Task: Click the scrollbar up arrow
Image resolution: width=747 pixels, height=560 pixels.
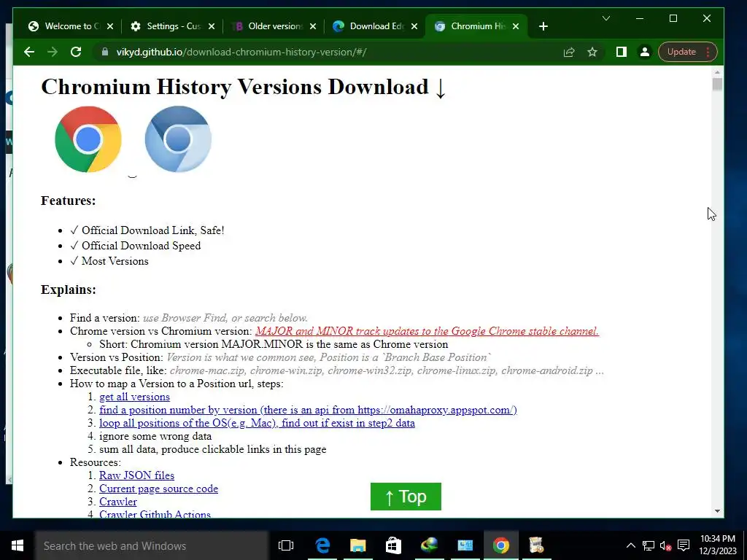Action: pyautogui.click(x=718, y=72)
